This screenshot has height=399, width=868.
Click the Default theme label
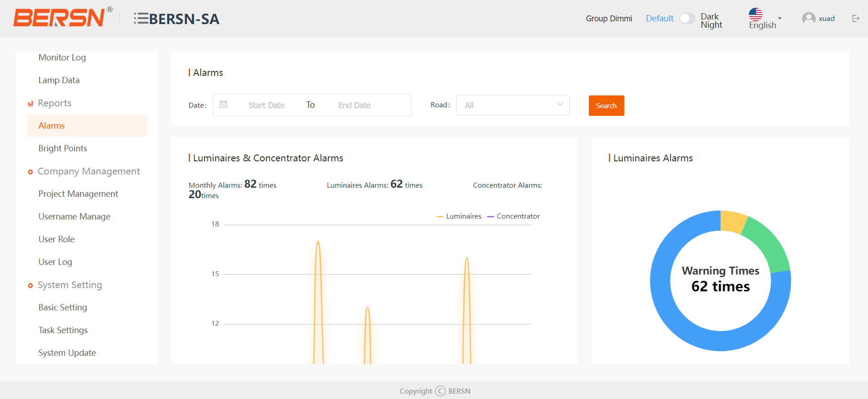click(659, 19)
